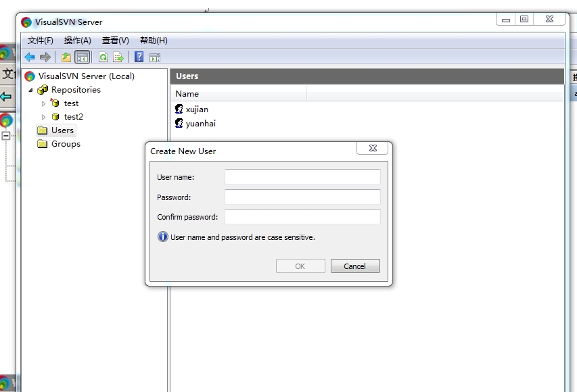Select user xujian in list
Image resolution: width=577 pixels, height=392 pixels.
[197, 109]
